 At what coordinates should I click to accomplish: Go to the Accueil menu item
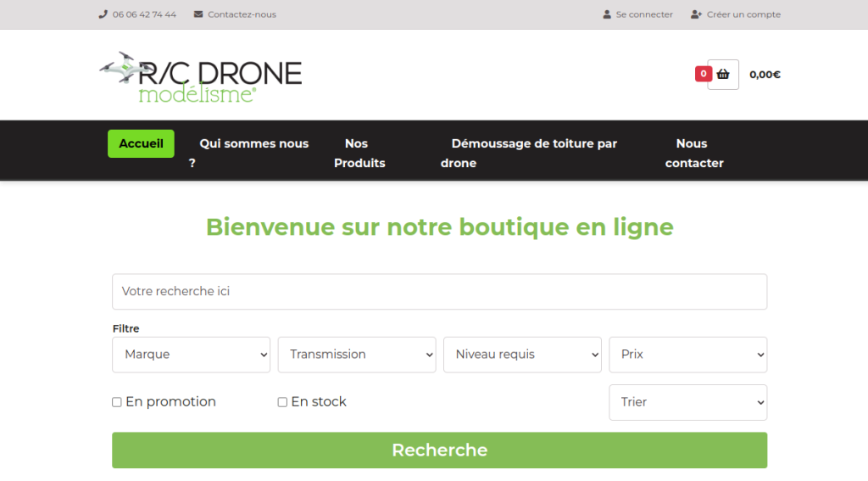142,143
